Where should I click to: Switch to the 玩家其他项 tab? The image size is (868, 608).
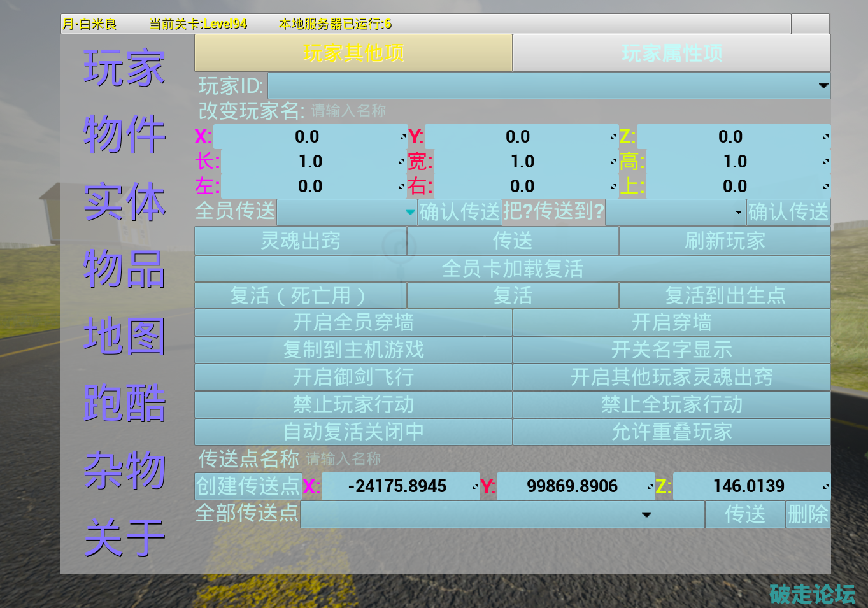(x=353, y=53)
